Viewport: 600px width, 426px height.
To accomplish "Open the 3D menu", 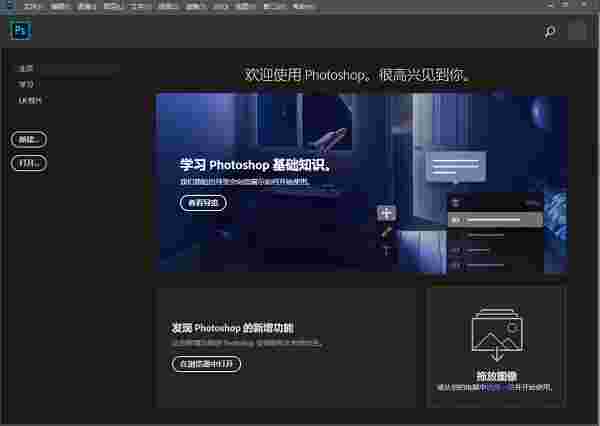I will pos(220,7).
